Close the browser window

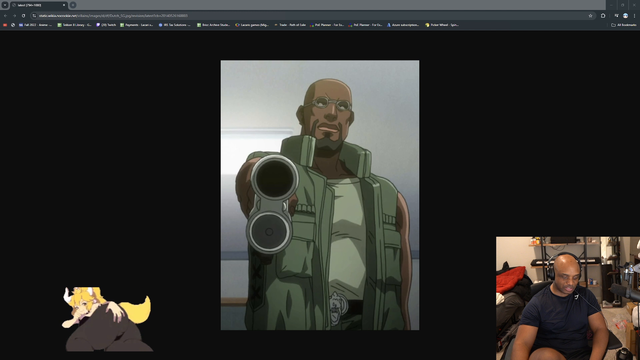(634, 5)
